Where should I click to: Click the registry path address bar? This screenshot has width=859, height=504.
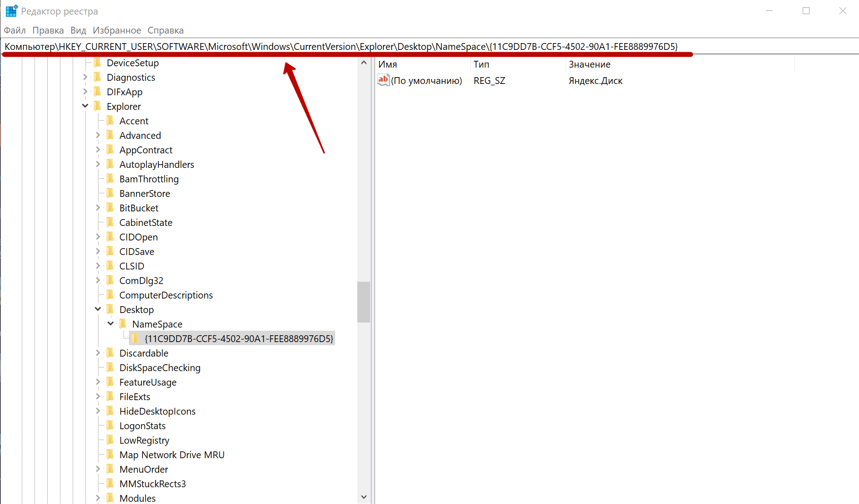tap(429, 46)
